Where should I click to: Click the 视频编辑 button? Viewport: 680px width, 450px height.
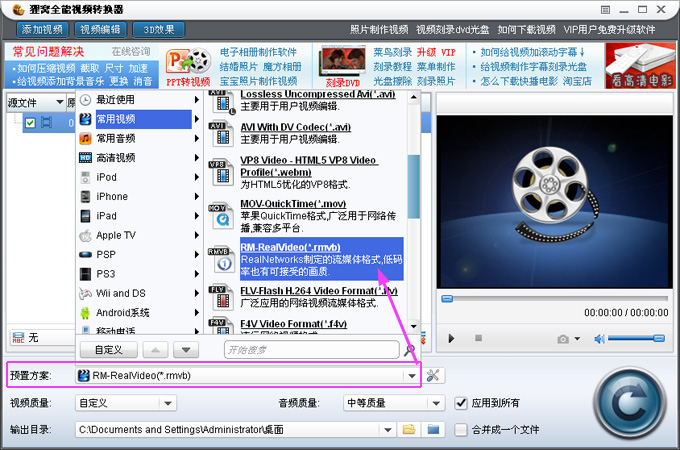pos(101,29)
